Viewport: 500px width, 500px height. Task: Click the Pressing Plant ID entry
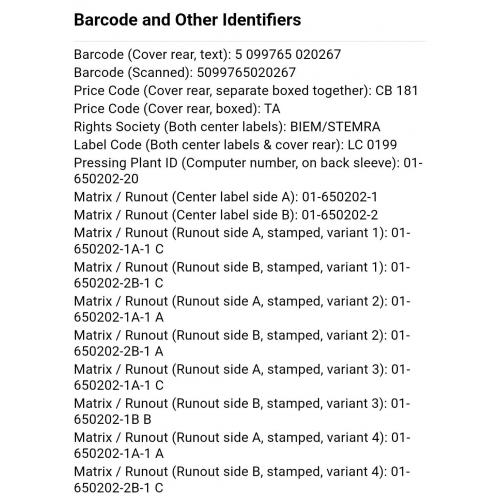pos(248,171)
